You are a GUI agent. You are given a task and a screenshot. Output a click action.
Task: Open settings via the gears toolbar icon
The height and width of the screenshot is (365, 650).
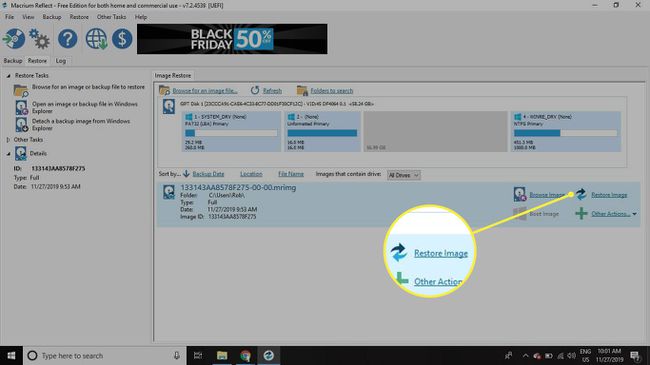click(x=39, y=39)
